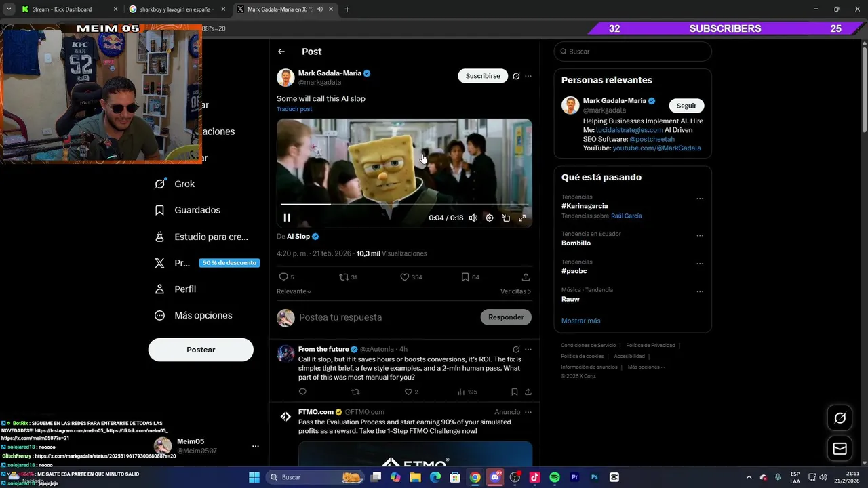Open the Grok sidebar item
Screen dimensions: 868x488
pyautogui.click(x=175, y=184)
